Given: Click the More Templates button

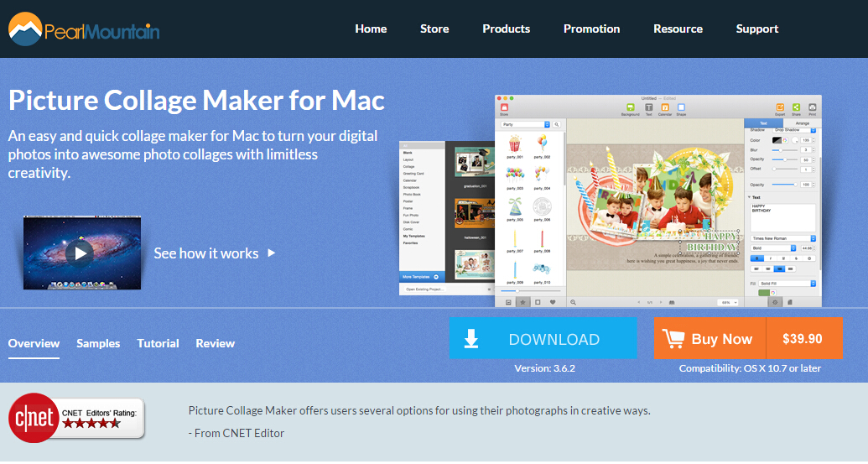Looking at the screenshot, I should click(422, 277).
